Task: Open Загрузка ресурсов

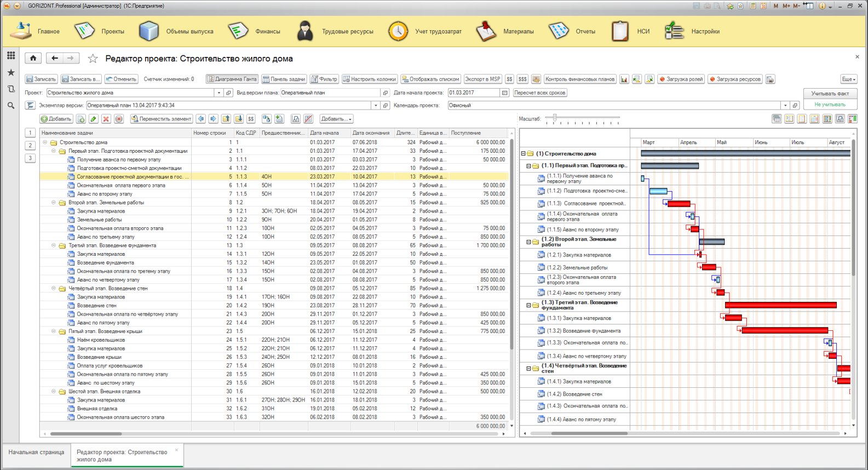Action: click(735, 79)
